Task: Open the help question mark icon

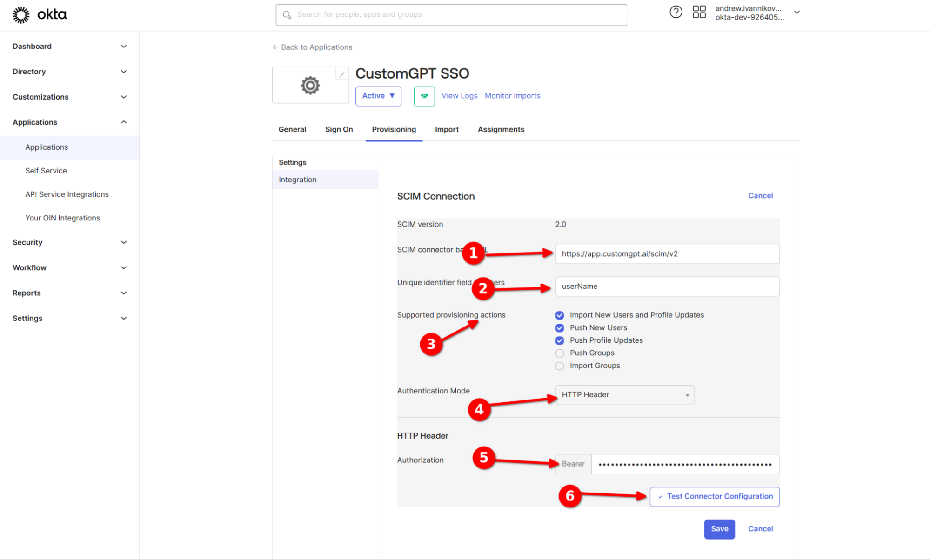Action: point(676,12)
